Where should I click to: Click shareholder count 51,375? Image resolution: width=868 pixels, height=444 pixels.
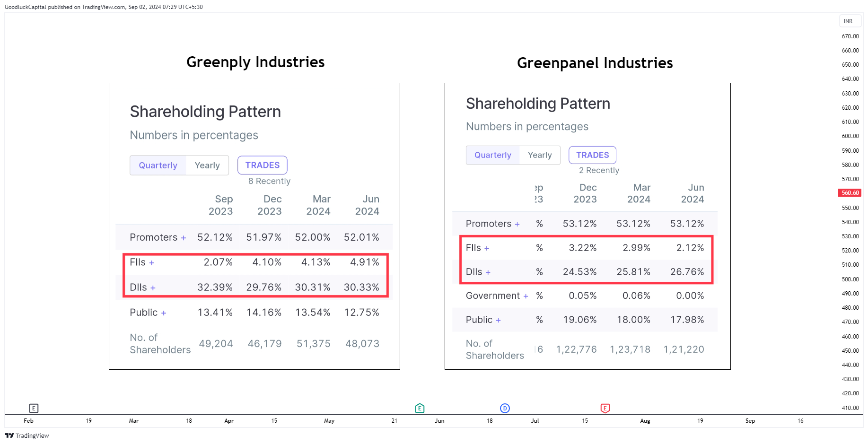pos(314,344)
